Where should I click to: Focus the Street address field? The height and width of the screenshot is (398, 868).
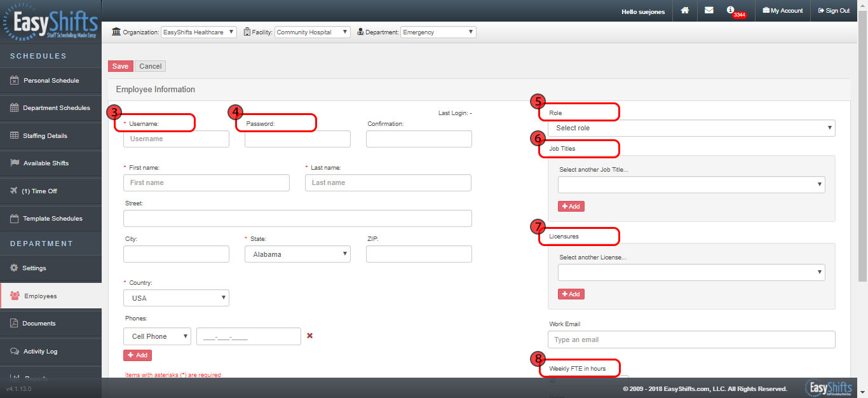(297, 218)
